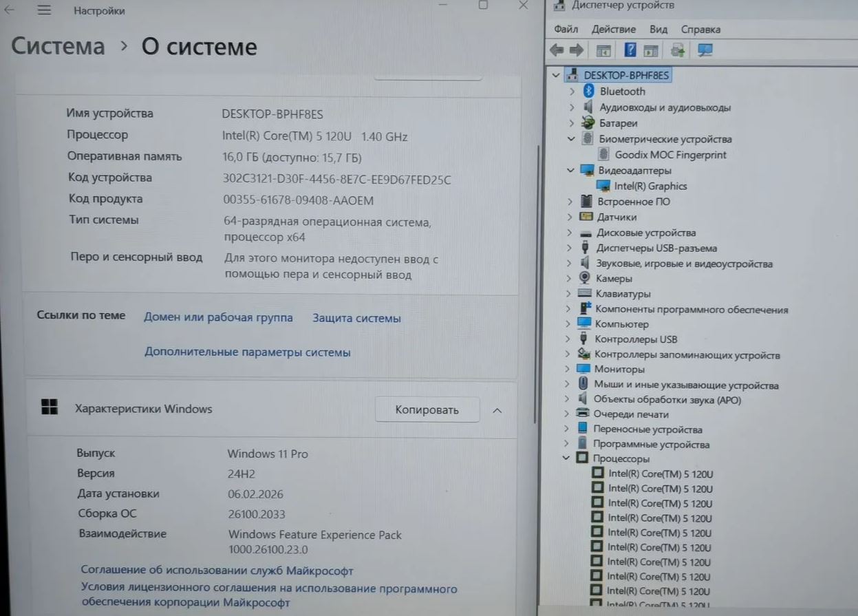Click the scan for hardware changes monitor icon
The height and width of the screenshot is (616, 858).
point(705,50)
